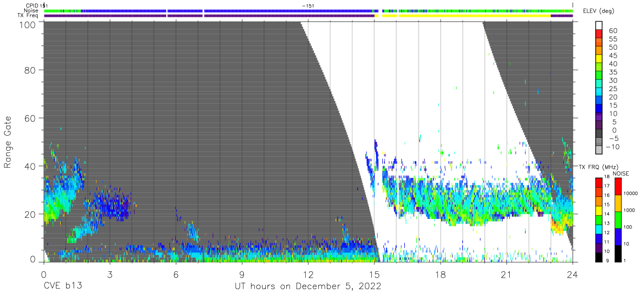Click the orange segment of the NOISE colorbar
This screenshot has height=297, width=644.
618,203
